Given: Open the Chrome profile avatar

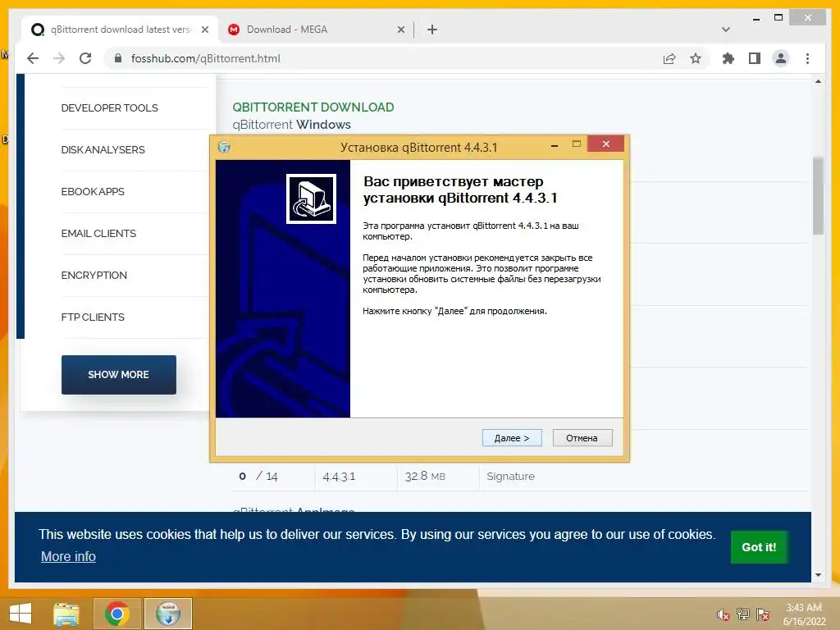Looking at the screenshot, I should click(x=781, y=58).
